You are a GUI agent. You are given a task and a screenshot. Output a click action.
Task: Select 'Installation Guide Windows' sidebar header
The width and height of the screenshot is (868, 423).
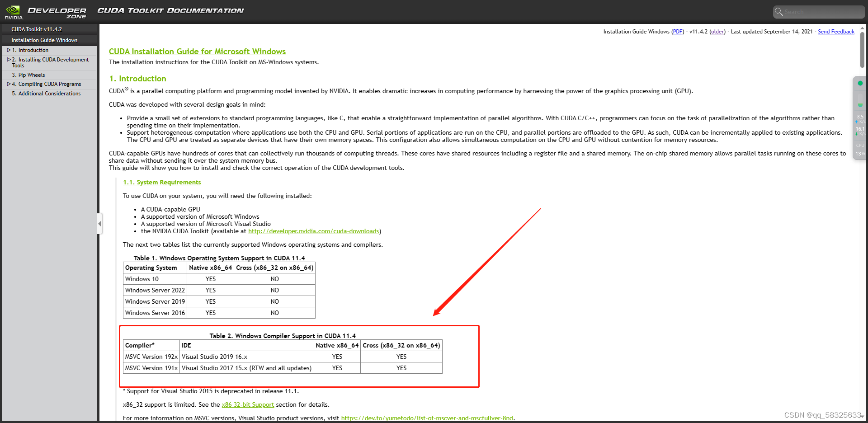tap(50, 40)
